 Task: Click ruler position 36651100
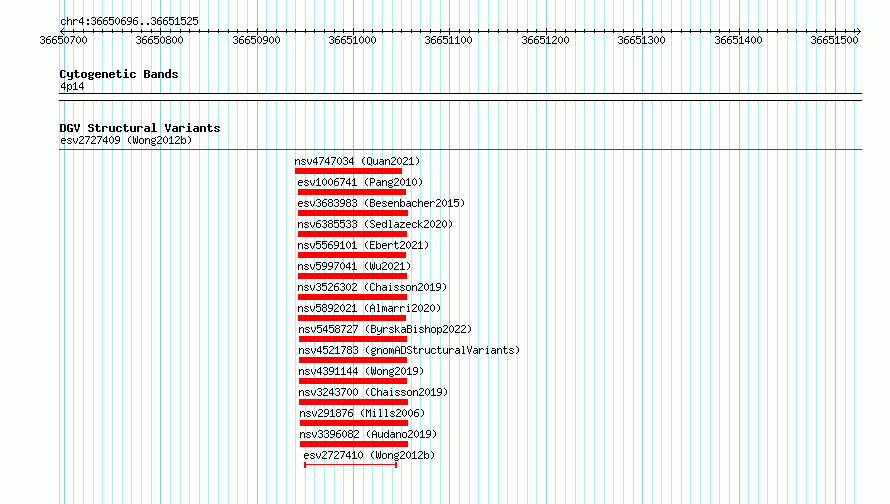pos(448,40)
